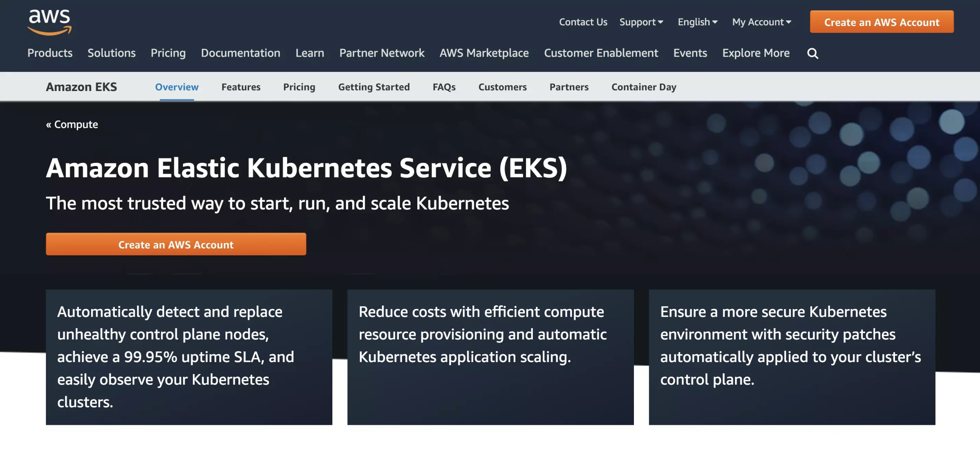This screenshot has width=980, height=462.
Task: Open Pricing in the main navigation
Action: tap(168, 53)
